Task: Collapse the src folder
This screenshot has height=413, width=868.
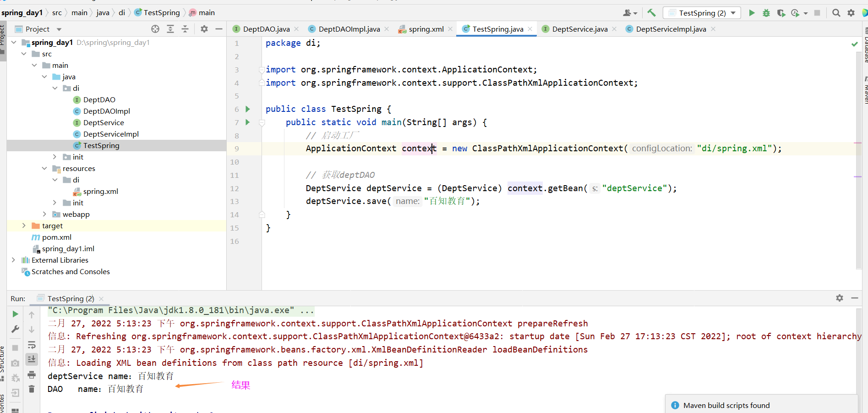Action: [24, 54]
